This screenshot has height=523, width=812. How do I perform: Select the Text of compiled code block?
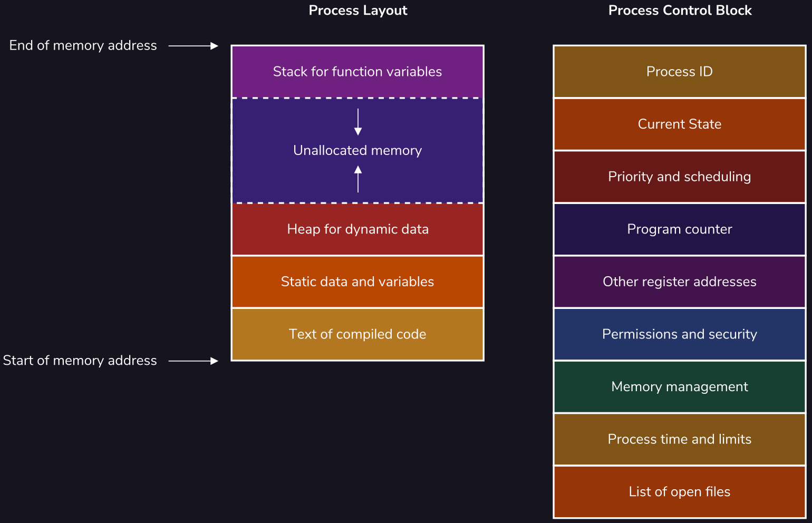pyautogui.click(x=357, y=334)
